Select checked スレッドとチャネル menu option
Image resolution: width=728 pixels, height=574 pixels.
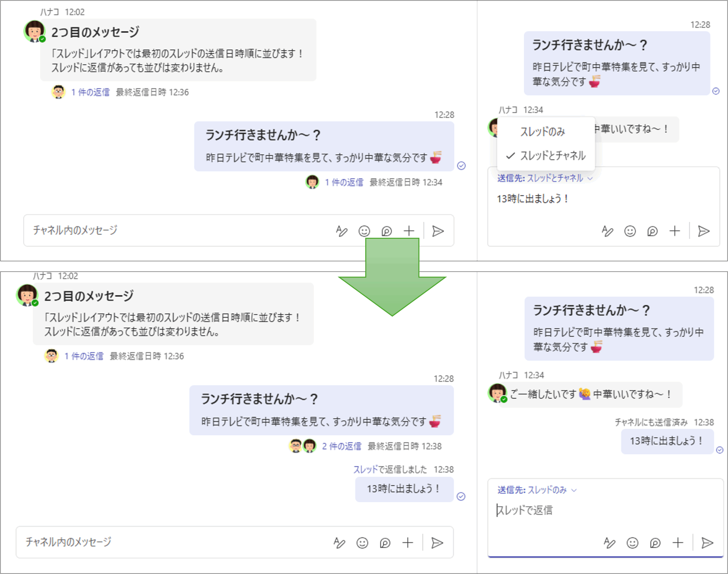pos(552,156)
